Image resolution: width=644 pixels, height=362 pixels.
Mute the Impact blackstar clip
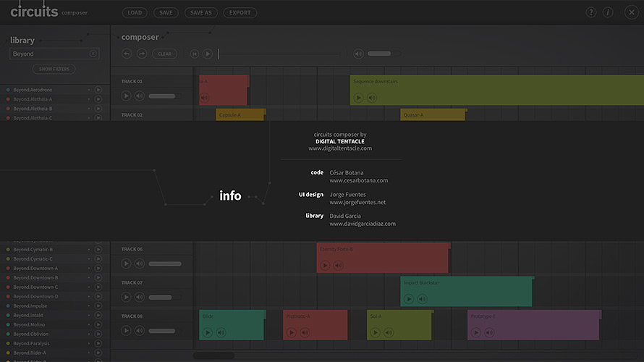(422, 299)
